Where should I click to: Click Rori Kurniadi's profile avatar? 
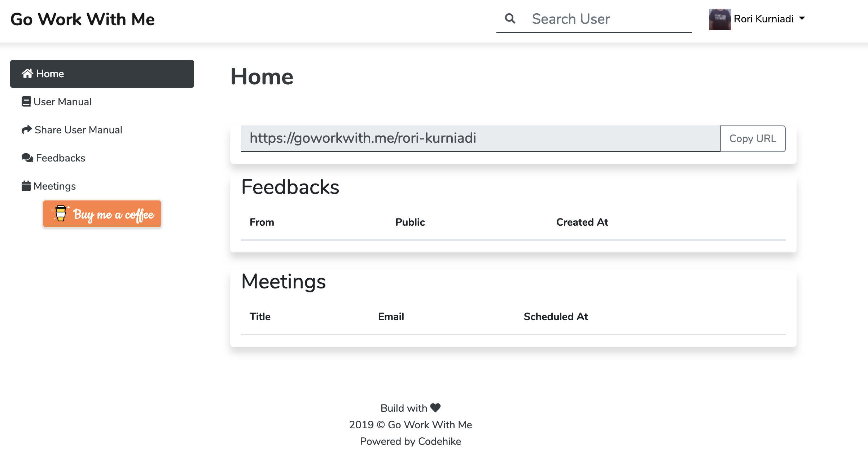(720, 19)
